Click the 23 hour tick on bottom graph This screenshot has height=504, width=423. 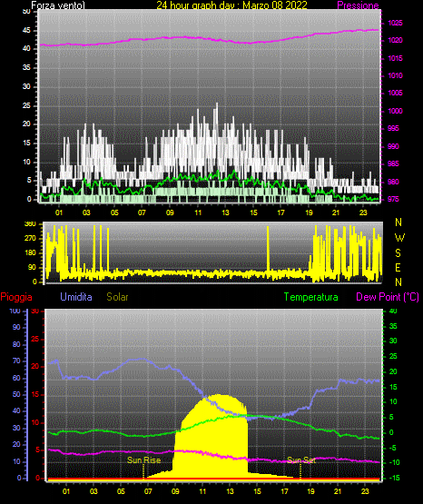point(365,491)
